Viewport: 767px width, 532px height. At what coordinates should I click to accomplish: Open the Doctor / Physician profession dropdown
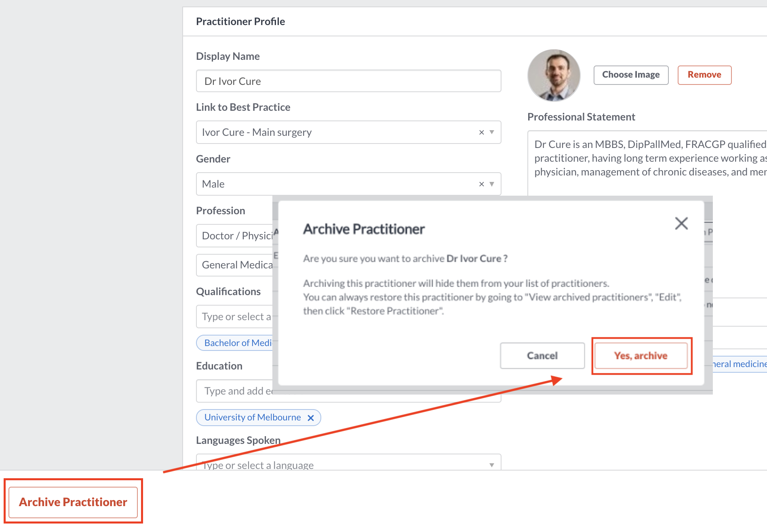(235, 236)
